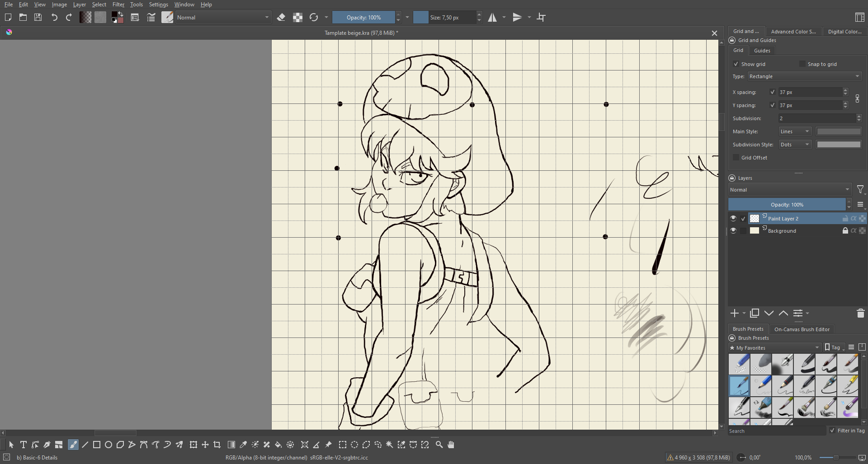Open the grid Type dropdown

click(x=805, y=76)
